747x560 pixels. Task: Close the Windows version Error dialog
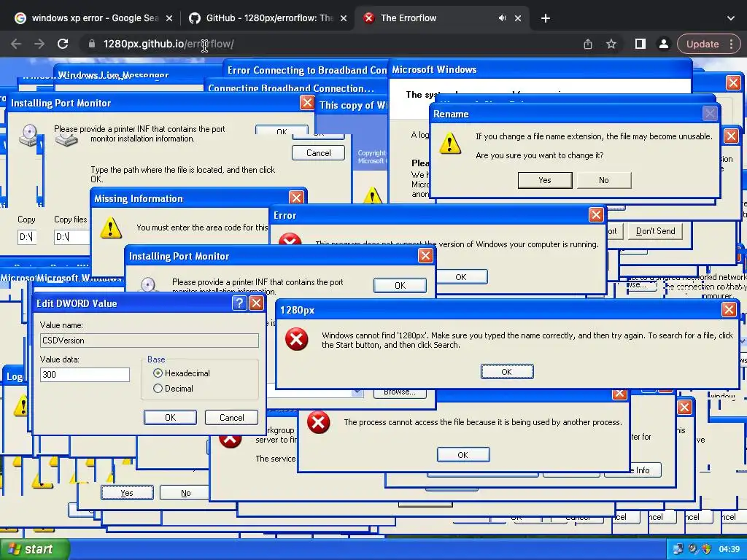(596, 215)
